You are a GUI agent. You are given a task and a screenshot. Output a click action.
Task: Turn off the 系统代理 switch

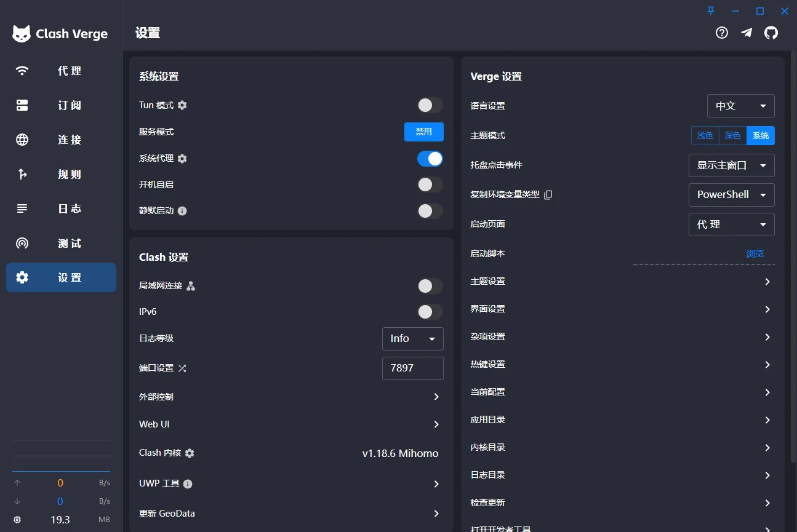click(430, 159)
